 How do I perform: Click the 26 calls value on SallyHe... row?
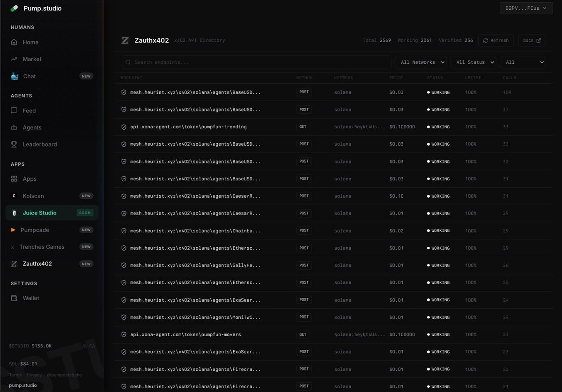pyautogui.click(x=506, y=265)
